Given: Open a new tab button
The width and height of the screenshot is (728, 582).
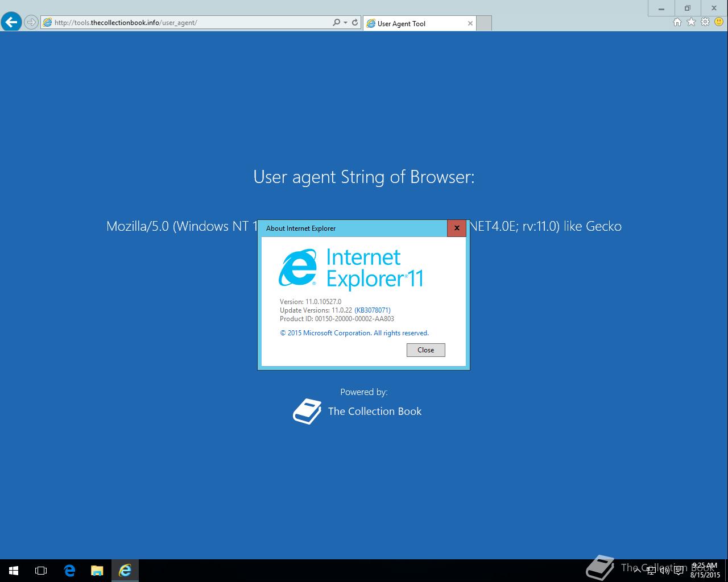Looking at the screenshot, I should (483, 23).
